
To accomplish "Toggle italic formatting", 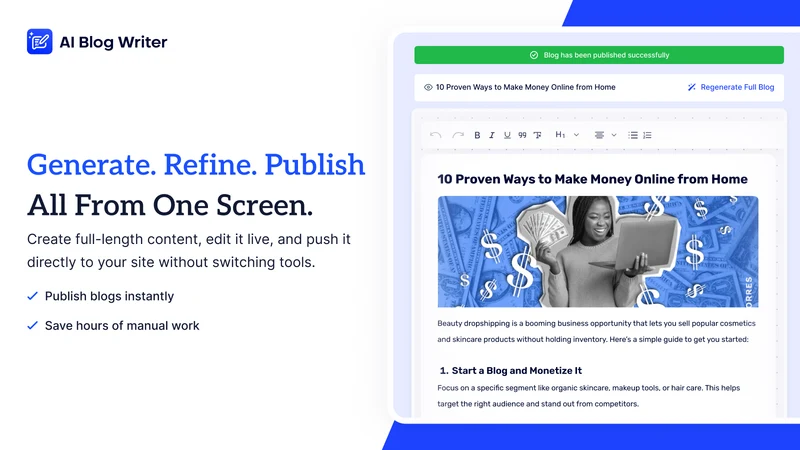I will pyautogui.click(x=492, y=135).
